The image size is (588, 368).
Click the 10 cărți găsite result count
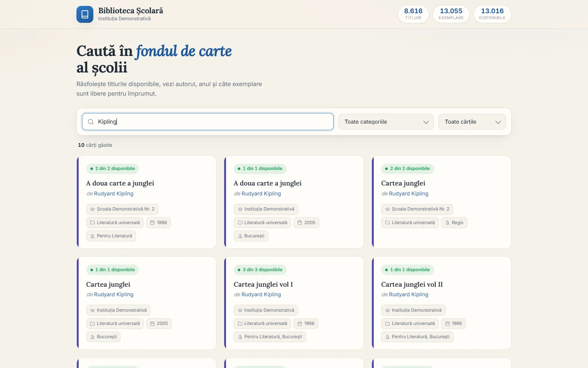[95, 145]
